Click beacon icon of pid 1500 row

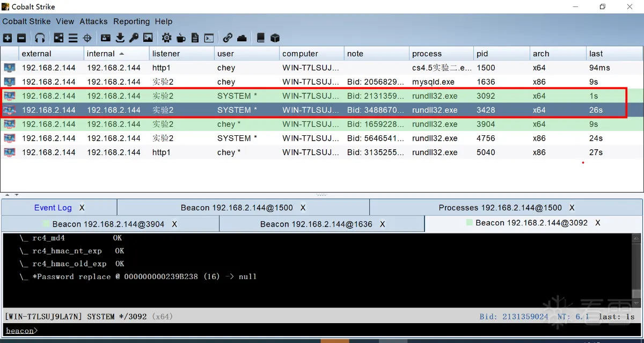click(10, 68)
